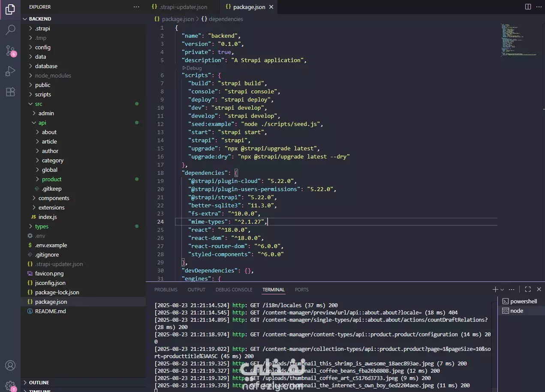Open the terminal launch profile dropdown arrow
Image resolution: width=545 pixels, height=392 pixels.
pos(502,290)
